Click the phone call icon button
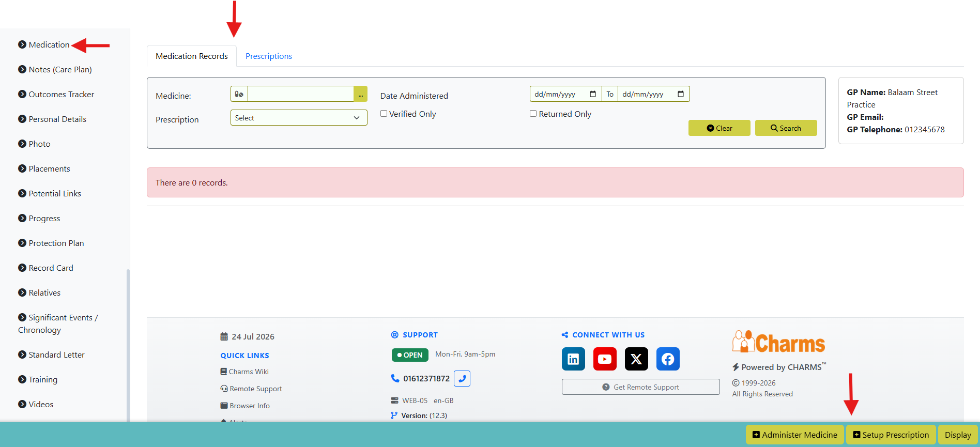Image resolution: width=980 pixels, height=447 pixels. [x=462, y=378]
